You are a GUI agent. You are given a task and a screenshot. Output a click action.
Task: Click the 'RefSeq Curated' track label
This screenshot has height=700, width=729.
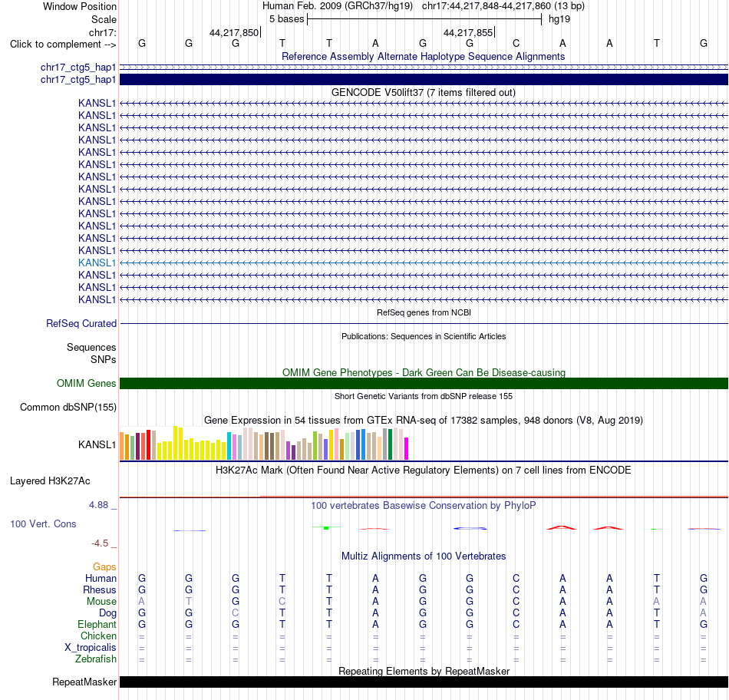pyautogui.click(x=81, y=323)
